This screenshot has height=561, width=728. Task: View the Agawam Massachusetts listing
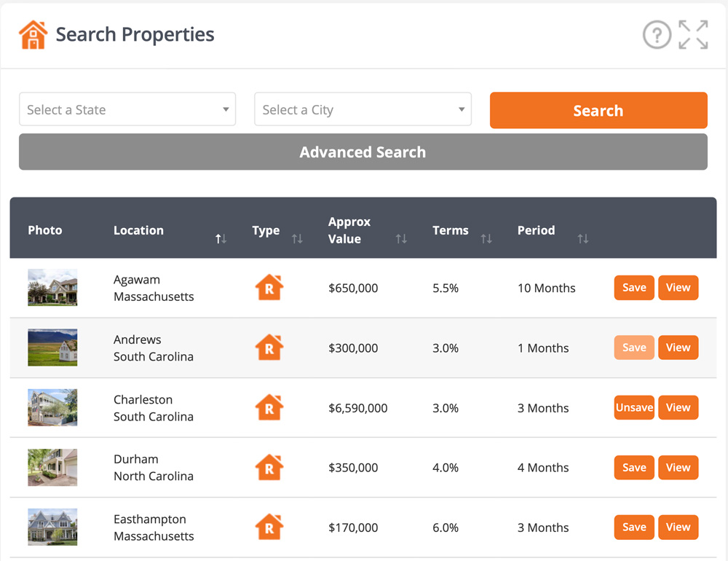tap(678, 288)
